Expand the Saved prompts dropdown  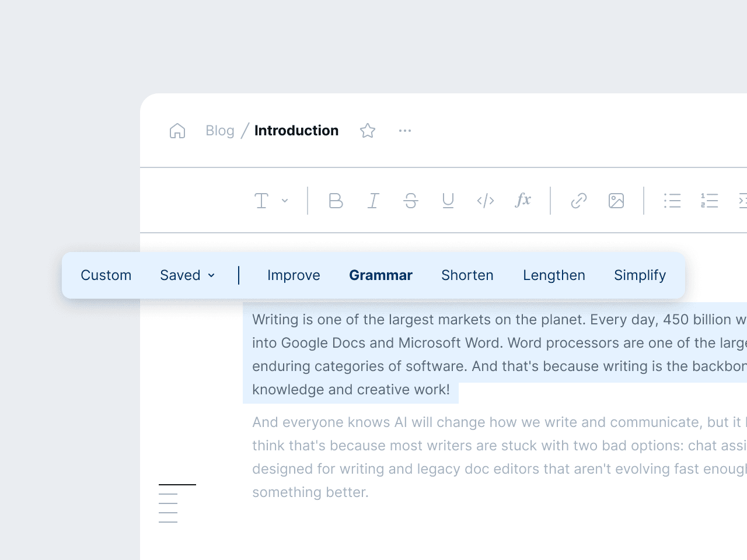click(187, 275)
